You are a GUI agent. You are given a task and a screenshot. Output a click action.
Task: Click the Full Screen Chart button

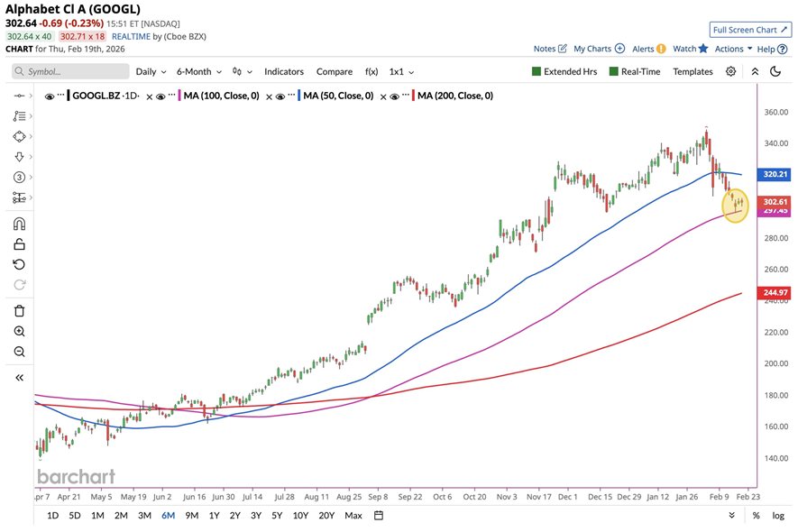pos(750,30)
